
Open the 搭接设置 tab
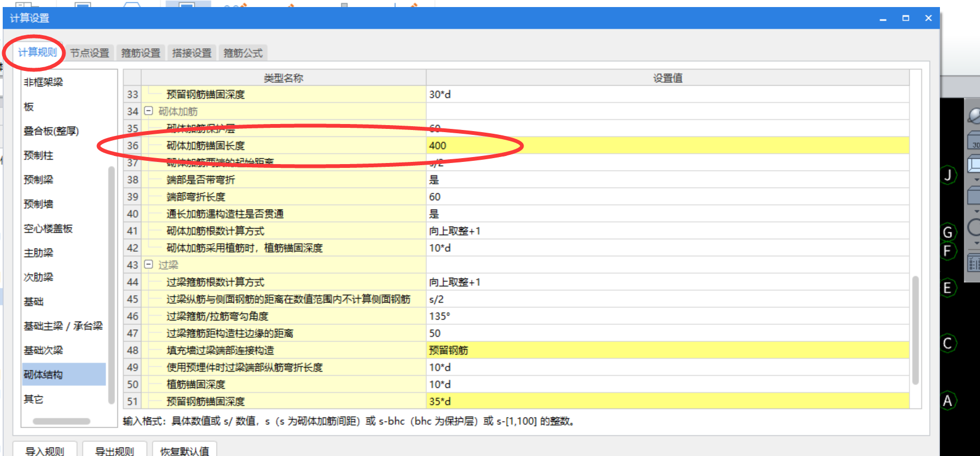point(192,53)
